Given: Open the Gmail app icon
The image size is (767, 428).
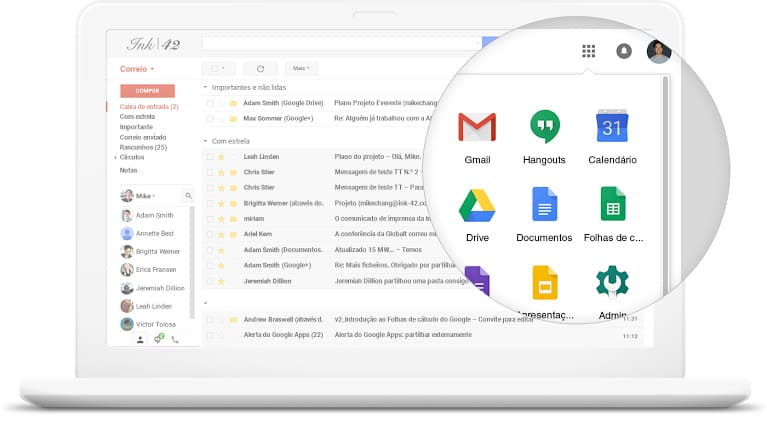Looking at the screenshot, I should (477, 128).
